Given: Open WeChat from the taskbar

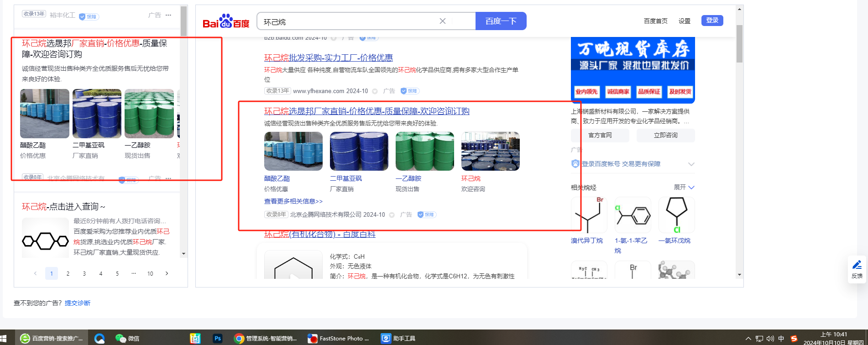Looking at the screenshot, I should 127,338.
